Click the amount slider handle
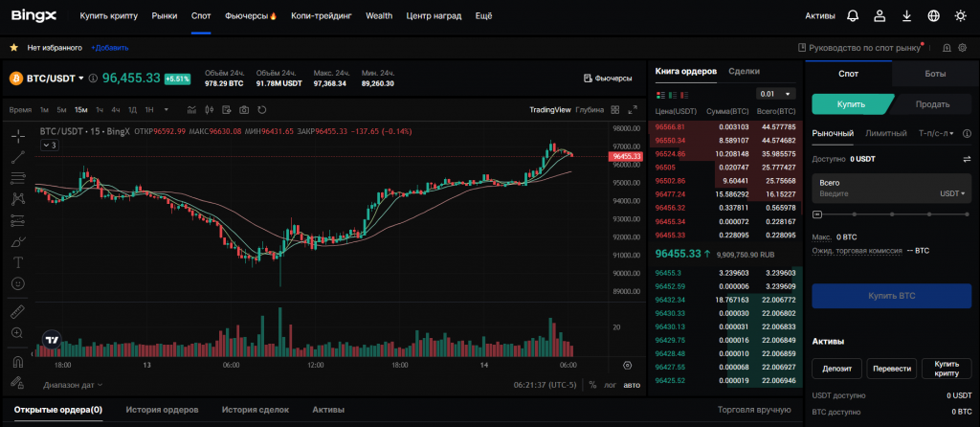The image size is (980, 427). point(817,214)
